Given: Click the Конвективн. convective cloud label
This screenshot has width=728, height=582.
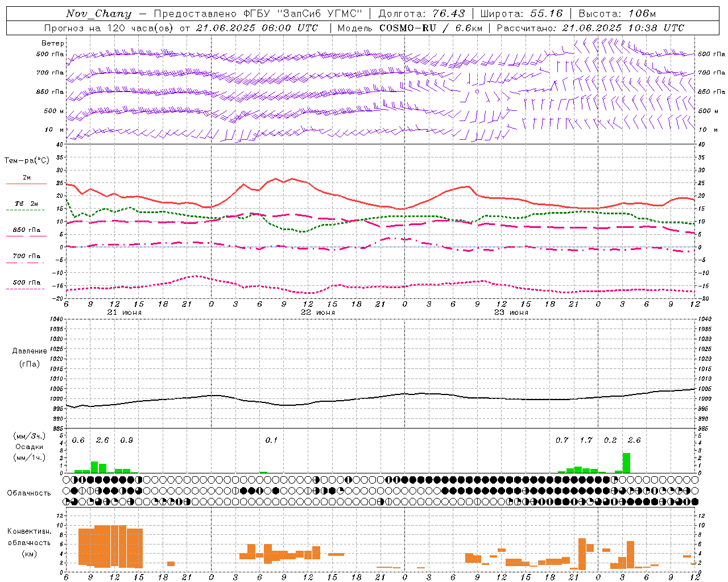Looking at the screenshot, I should coord(30,531).
